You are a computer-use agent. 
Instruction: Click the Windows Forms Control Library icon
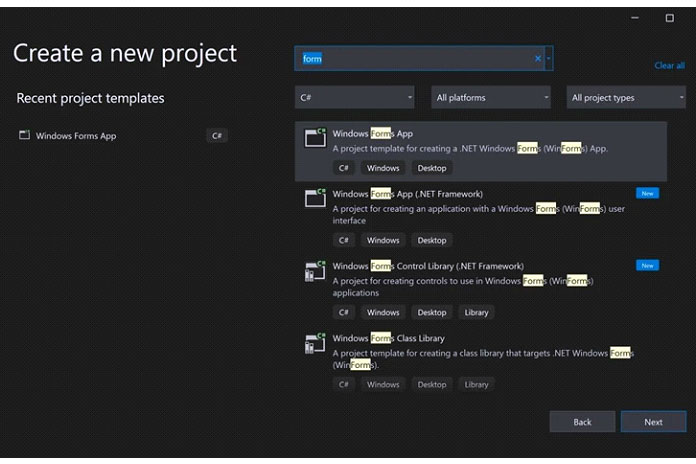[x=316, y=270]
